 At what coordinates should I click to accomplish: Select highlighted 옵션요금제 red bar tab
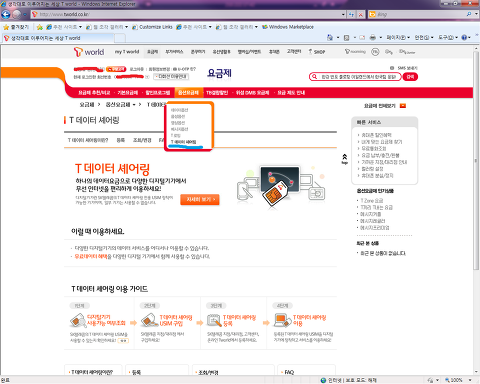(x=188, y=93)
